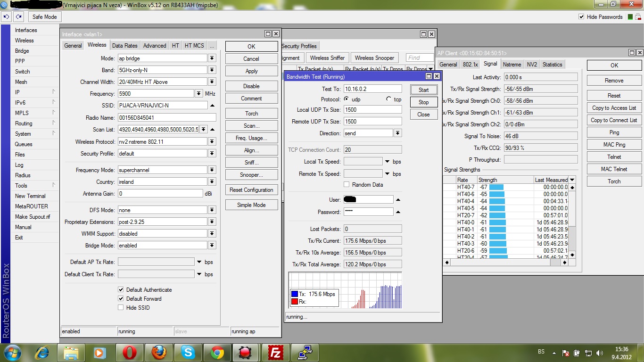Click the Redo arrow icon in toolbar
The height and width of the screenshot is (362, 644).
(x=18, y=16)
